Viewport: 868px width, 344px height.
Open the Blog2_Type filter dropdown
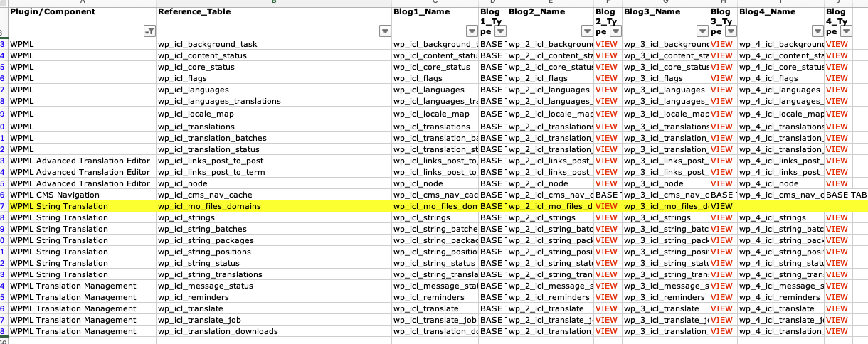[x=615, y=31]
